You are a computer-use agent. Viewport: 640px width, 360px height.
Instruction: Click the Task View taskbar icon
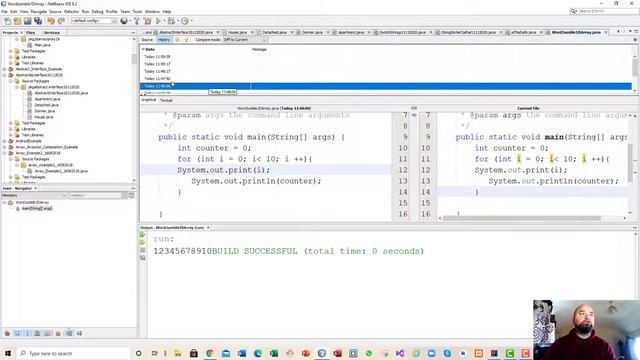(154, 353)
